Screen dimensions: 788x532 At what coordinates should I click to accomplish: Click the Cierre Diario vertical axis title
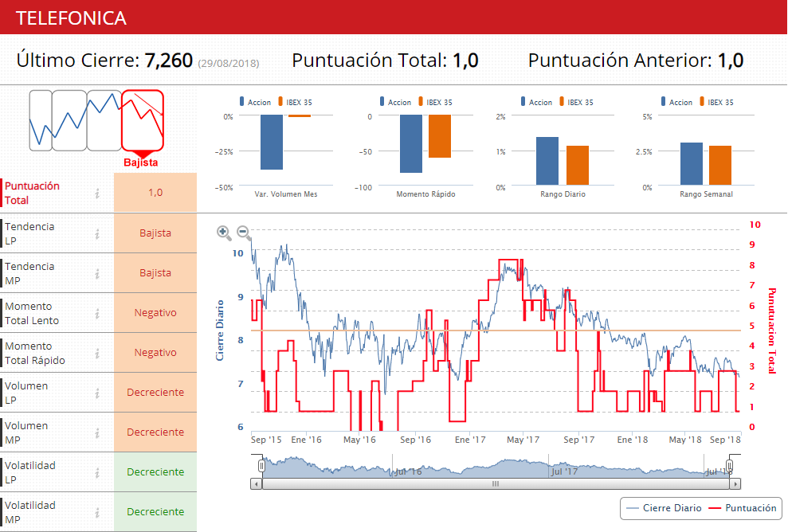coord(220,331)
